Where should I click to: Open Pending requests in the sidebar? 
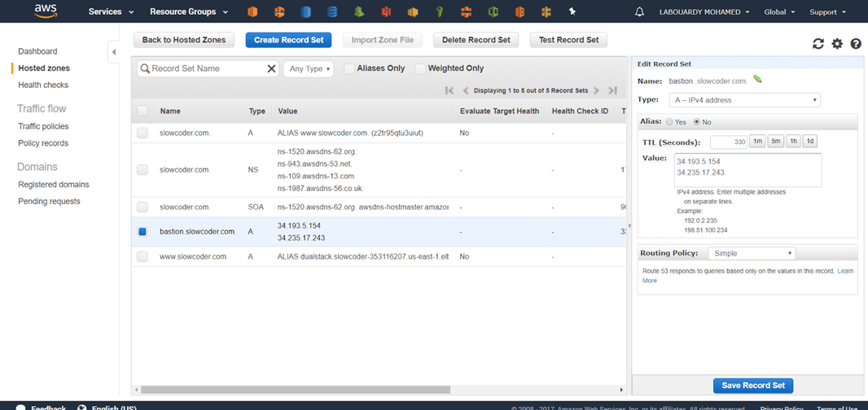[50, 201]
